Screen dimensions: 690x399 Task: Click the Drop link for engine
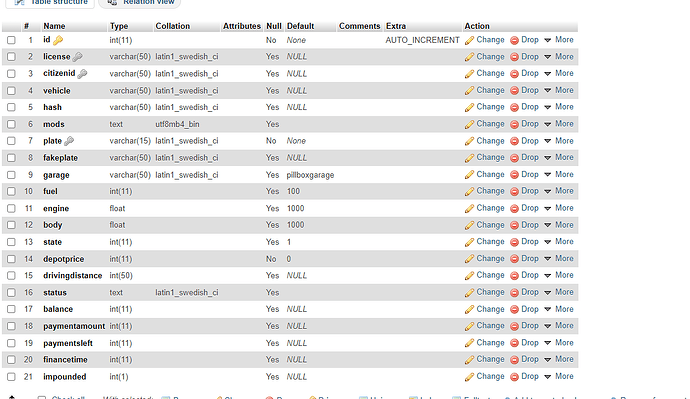(530, 208)
